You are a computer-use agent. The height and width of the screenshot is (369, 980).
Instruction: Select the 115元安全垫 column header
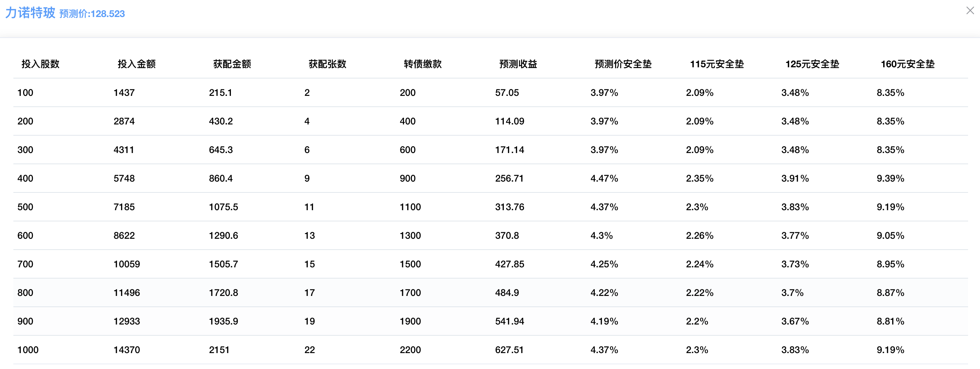[717, 64]
